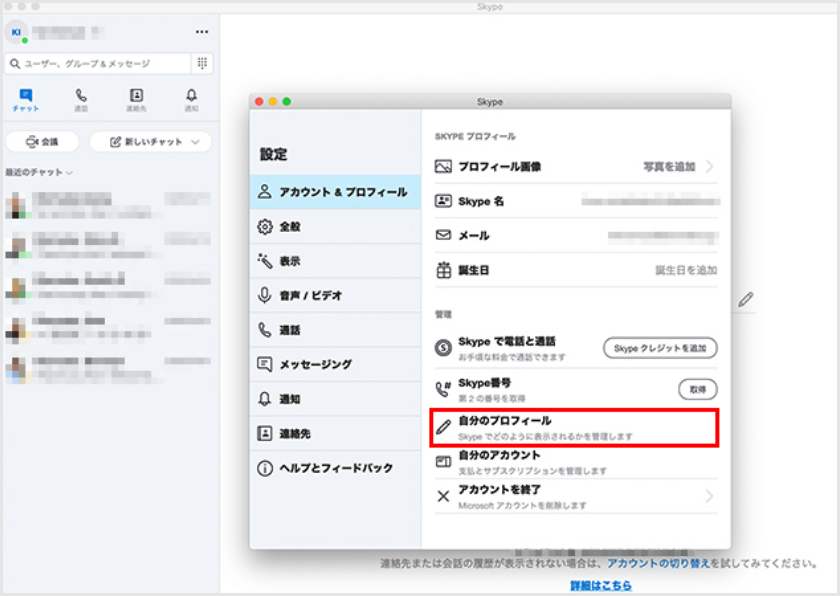Open the dial pad icon
Image resolution: width=840 pixels, height=596 pixels.
click(x=202, y=63)
